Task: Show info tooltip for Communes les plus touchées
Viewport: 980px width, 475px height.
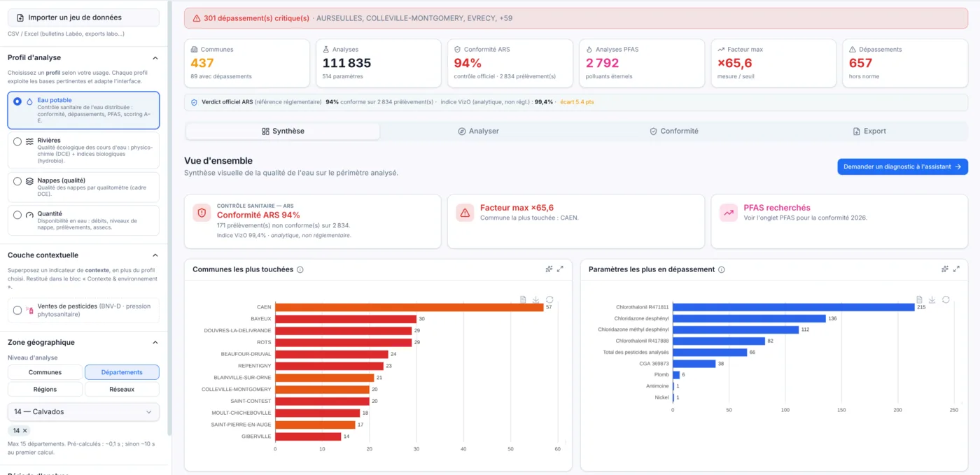Action: pos(300,269)
